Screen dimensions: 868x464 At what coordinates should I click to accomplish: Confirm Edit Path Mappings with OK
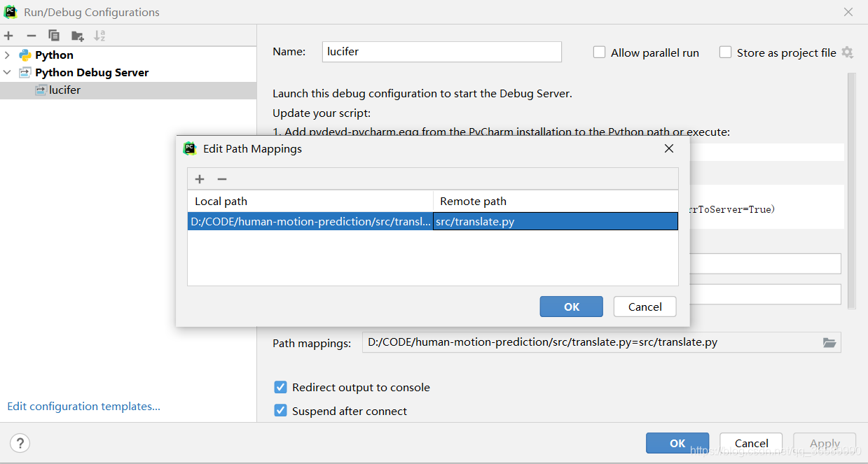572,307
